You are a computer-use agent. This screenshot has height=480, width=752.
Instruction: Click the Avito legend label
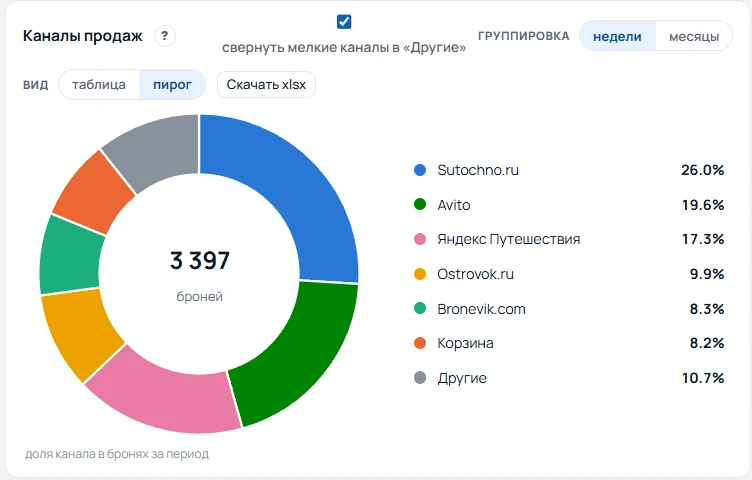[454, 205]
